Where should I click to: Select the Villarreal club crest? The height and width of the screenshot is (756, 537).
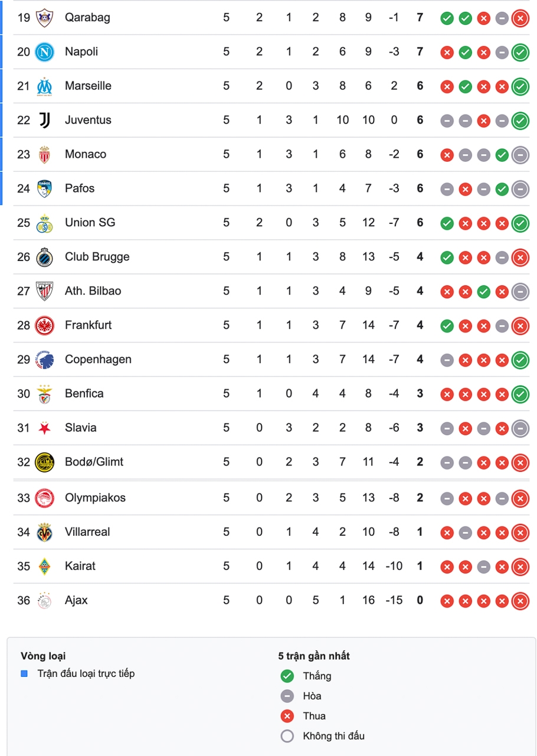[x=44, y=532]
